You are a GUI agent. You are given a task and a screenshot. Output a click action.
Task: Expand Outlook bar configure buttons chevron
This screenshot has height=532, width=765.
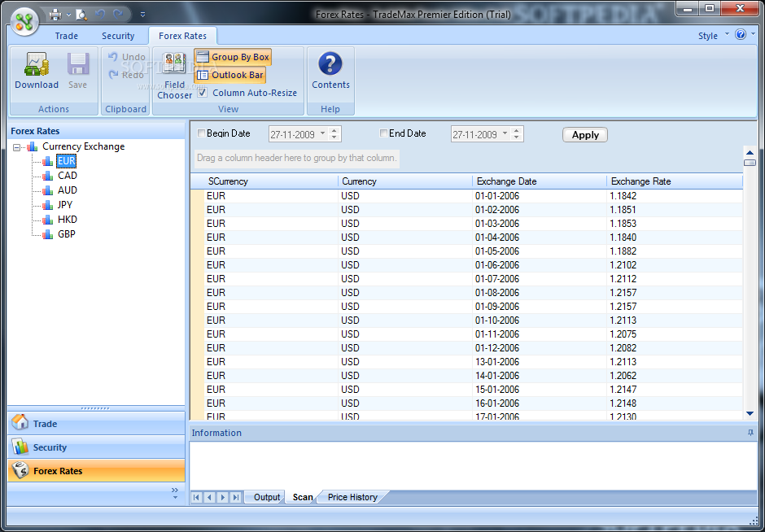(x=175, y=492)
